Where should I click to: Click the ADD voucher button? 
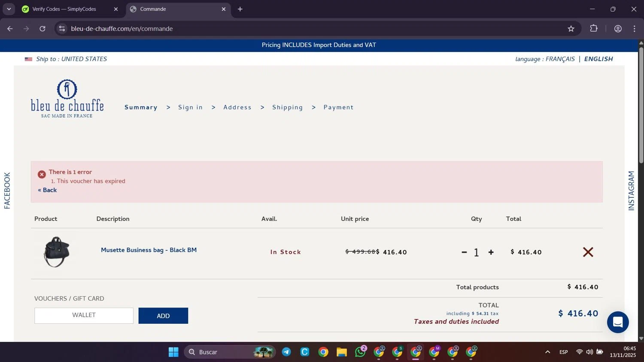tap(163, 316)
